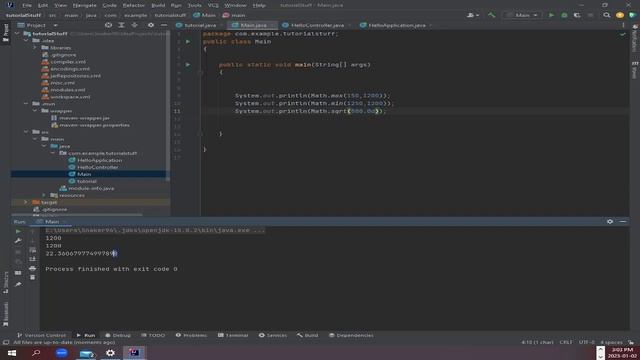The image size is (640, 360).
Task: Open the VCS menu
Action: [213, 5]
